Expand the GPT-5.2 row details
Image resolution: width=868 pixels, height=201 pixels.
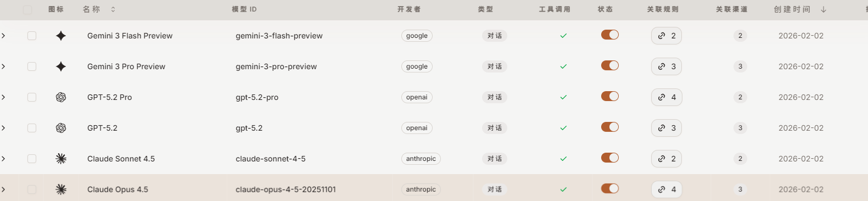tap(3, 128)
